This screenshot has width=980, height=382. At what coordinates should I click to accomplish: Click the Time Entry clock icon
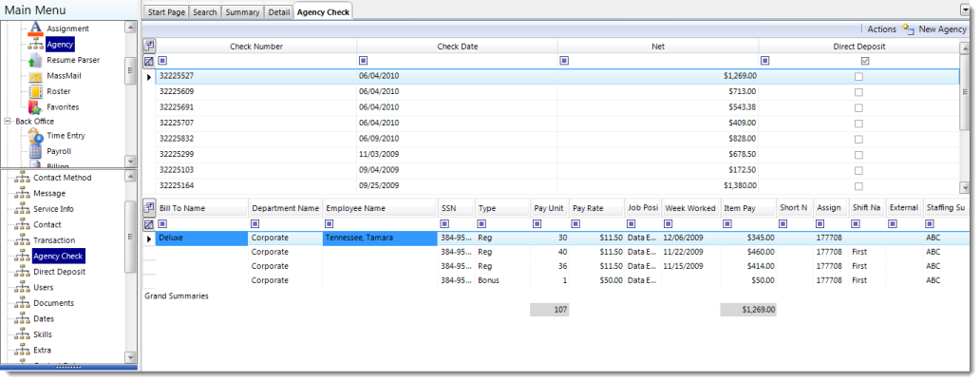(35, 136)
